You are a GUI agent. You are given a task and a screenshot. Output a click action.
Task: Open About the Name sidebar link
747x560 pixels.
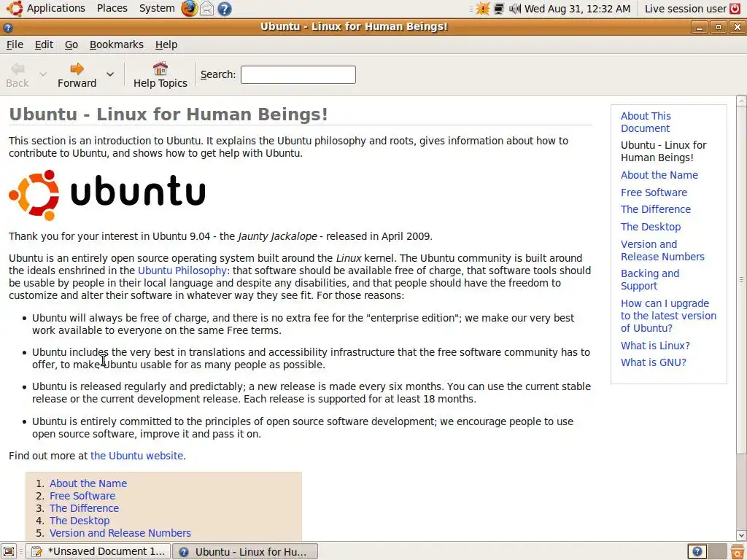point(659,175)
